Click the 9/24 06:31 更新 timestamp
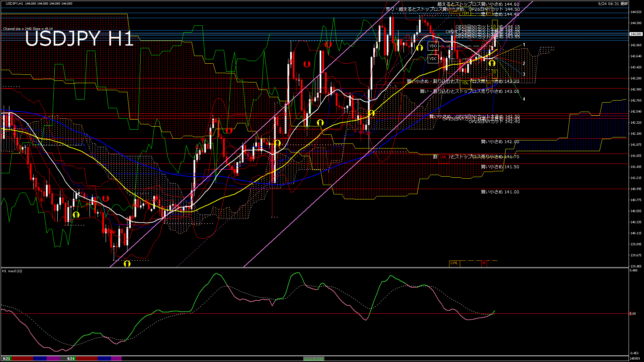 pyautogui.click(x=613, y=4)
